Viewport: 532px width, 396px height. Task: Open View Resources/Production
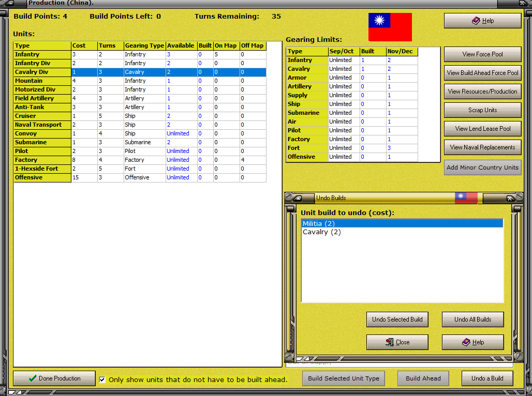tap(482, 92)
